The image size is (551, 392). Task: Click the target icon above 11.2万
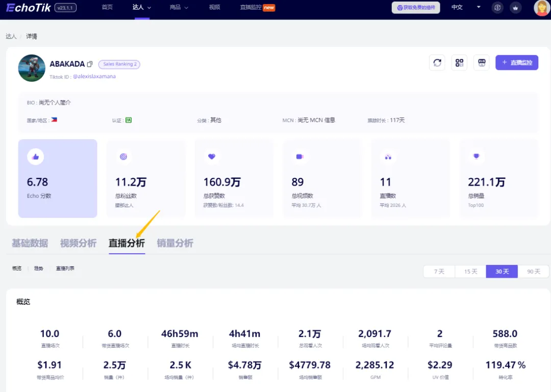click(x=123, y=157)
